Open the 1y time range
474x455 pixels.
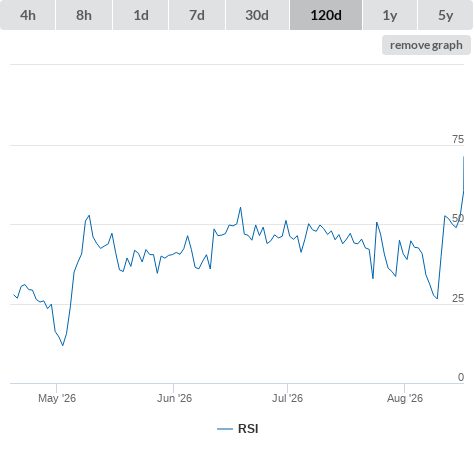tap(390, 15)
